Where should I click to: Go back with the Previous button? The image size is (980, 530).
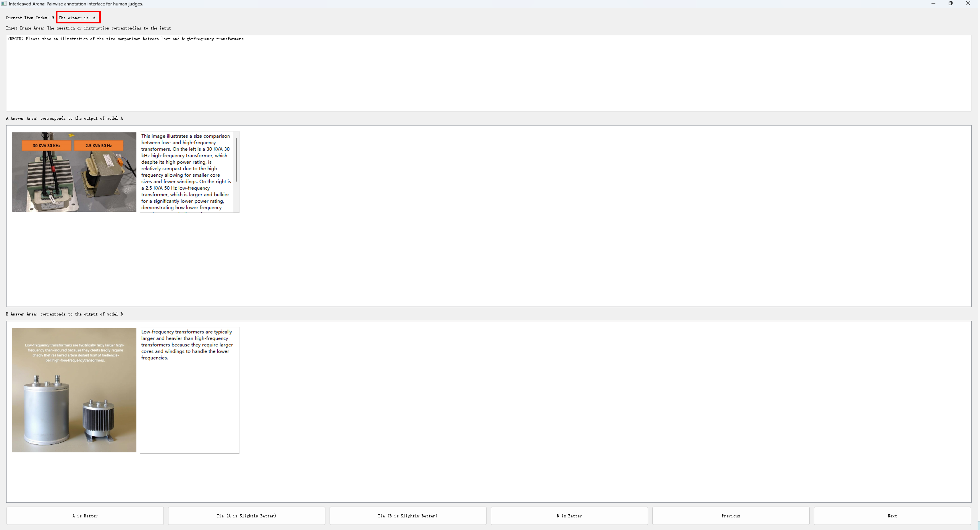(731, 516)
